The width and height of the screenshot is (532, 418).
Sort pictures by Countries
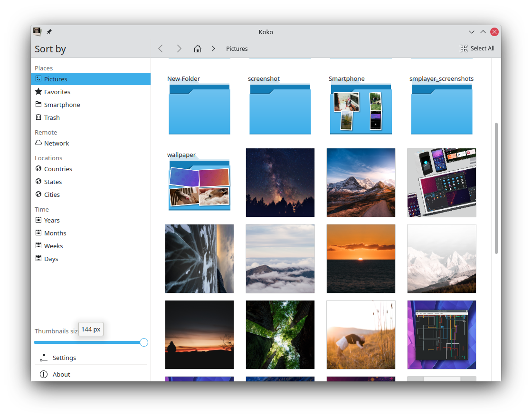point(58,169)
